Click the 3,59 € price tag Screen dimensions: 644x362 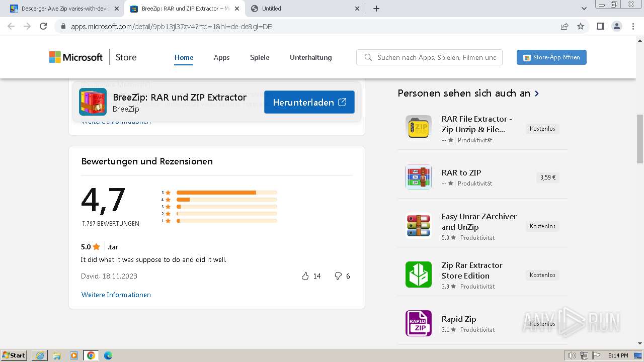coord(548,177)
